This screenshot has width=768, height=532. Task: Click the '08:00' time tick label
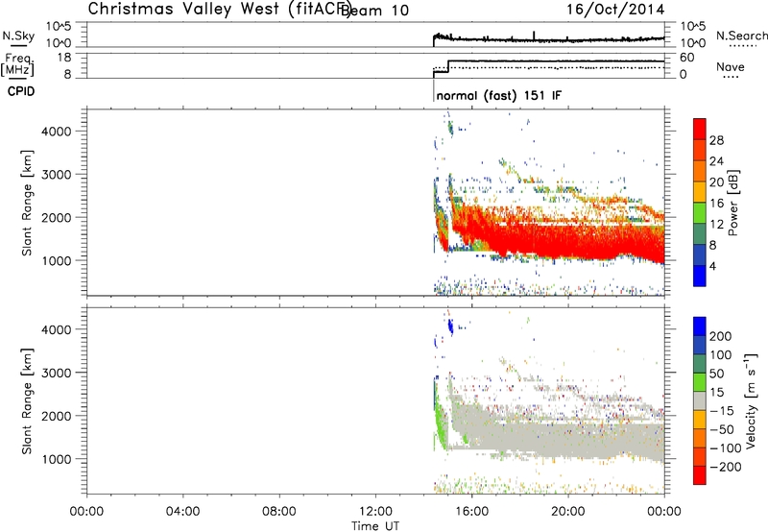tap(279, 512)
